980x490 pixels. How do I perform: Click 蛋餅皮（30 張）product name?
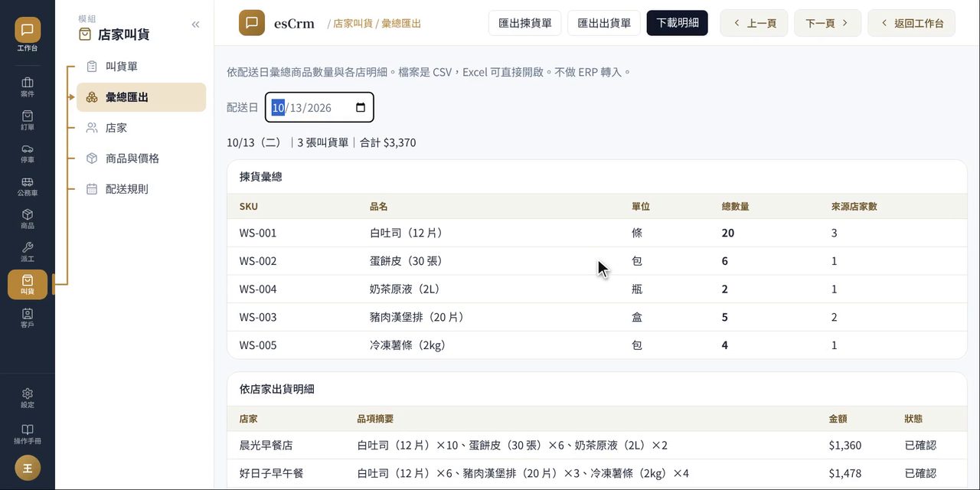407,261
